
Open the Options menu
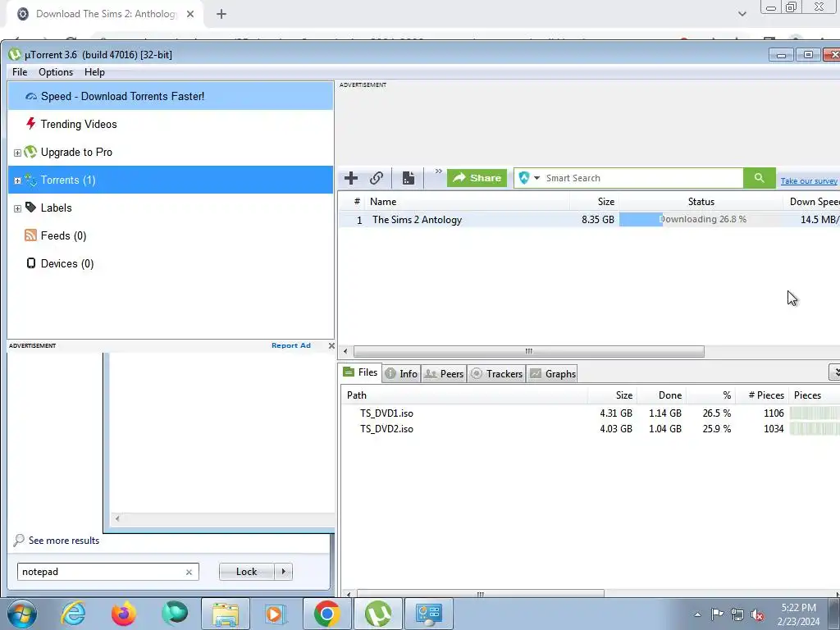tap(56, 72)
